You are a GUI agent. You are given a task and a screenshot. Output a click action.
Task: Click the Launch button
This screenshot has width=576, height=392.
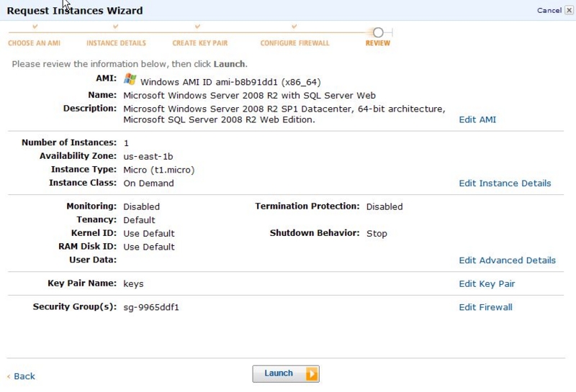(x=286, y=373)
